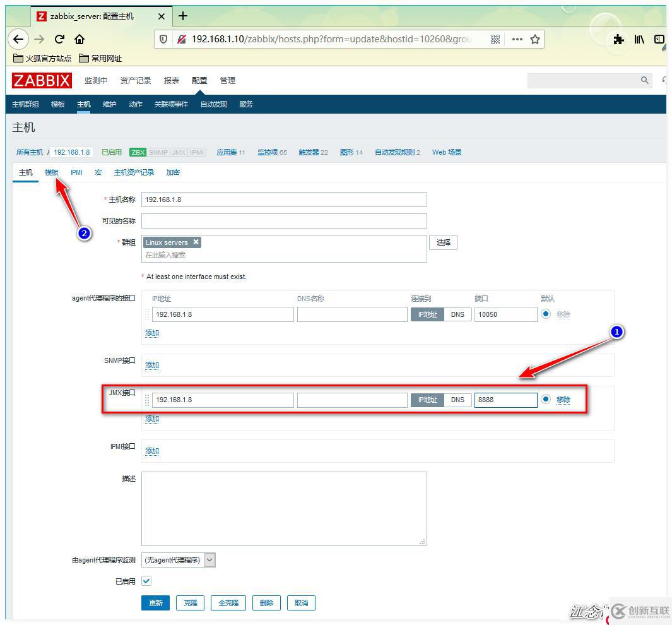This screenshot has width=672, height=625.
Task: Go to 动作 submenu
Action: (x=136, y=104)
